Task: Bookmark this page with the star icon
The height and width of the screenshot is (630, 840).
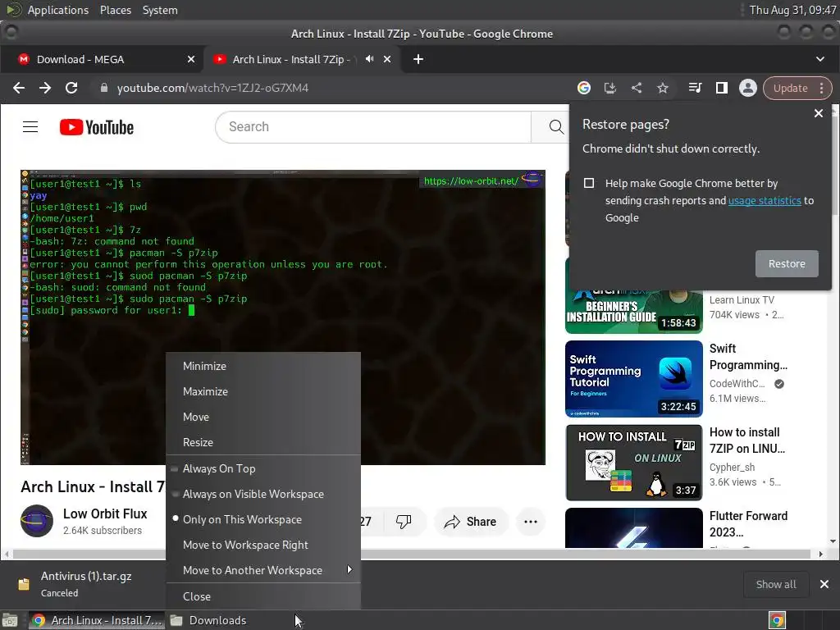Action: (663, 88)
